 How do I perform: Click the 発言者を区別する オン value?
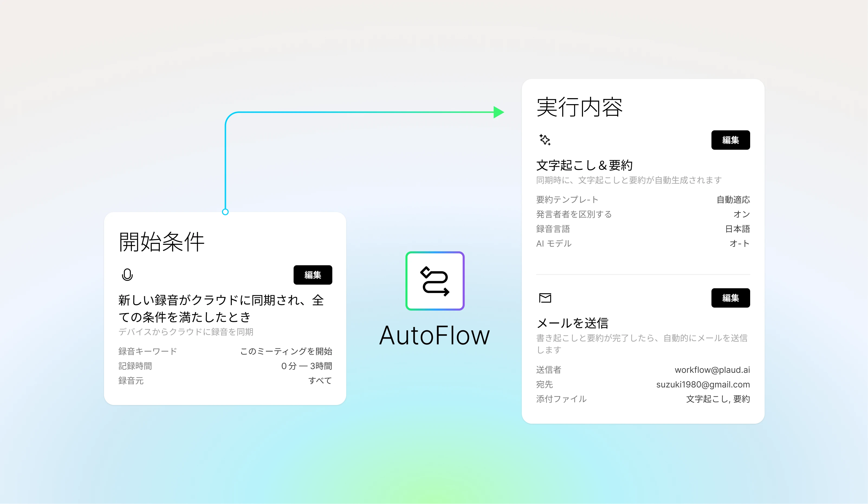pos(741,214)
